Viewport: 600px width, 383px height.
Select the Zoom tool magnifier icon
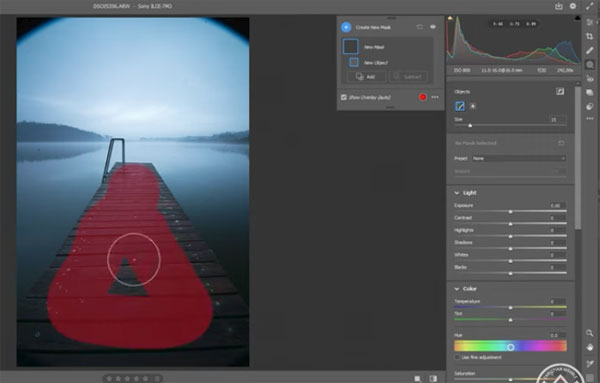tap(590, 333)
